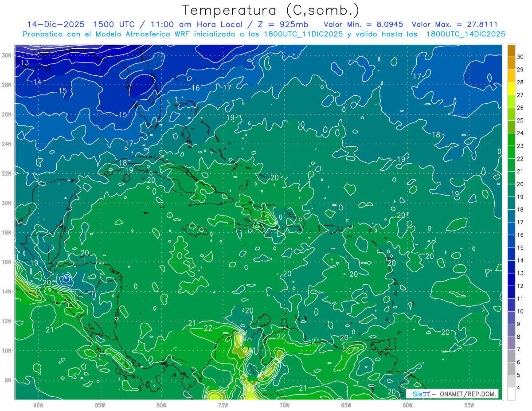Pick the yellow colorbar swatch between 27 and 28
The height and width of the screenshot is (411, 532).
pyautogui.click(x=511, y=89)
